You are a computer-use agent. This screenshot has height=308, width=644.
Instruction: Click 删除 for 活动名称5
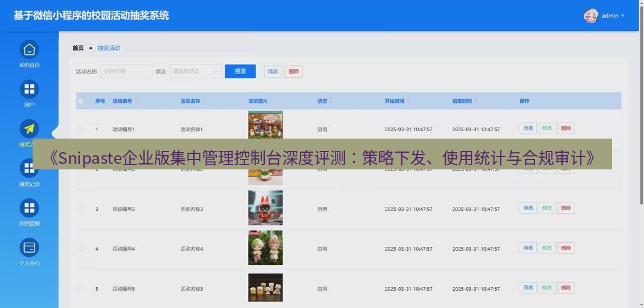click(x=566, y=288)
